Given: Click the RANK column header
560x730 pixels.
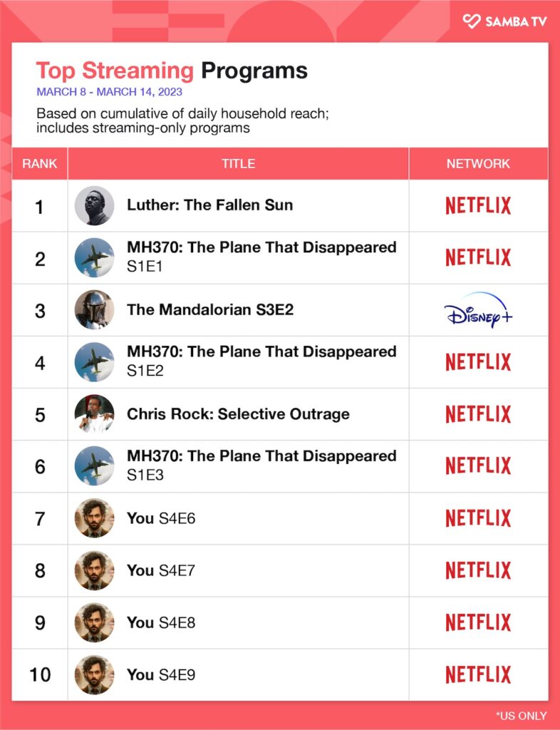Looking at the screenshot, I should 40,164.
